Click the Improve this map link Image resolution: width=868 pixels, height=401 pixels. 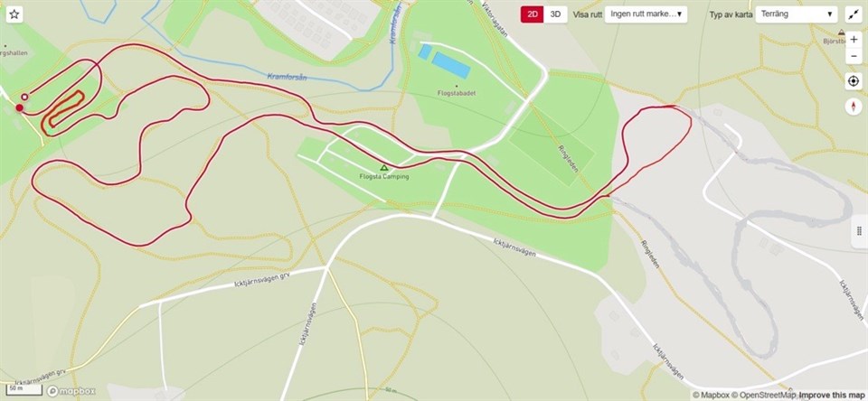[831, 395]
